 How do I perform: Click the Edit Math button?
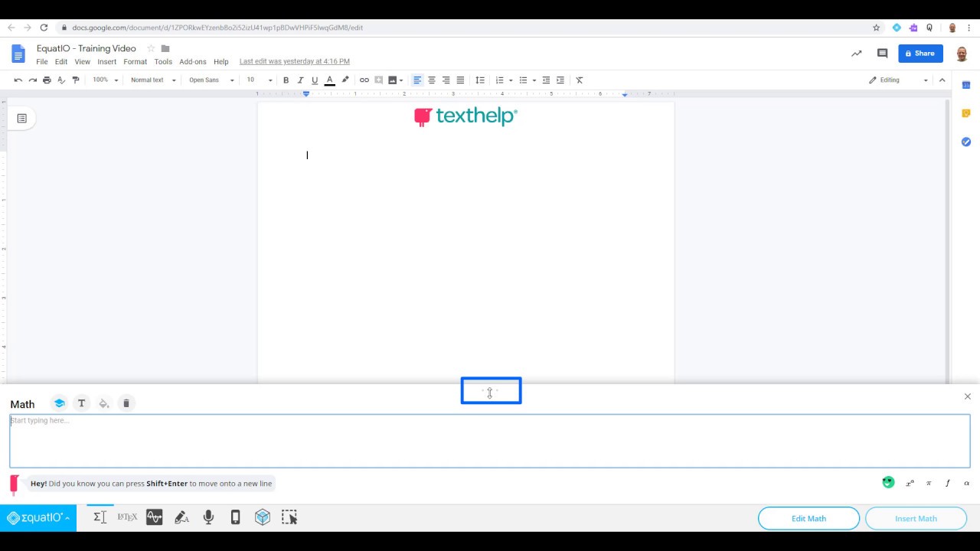(x=808, y=518)
